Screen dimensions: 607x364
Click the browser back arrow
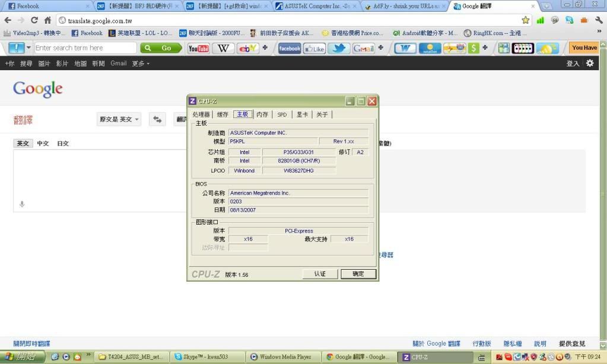8,20
